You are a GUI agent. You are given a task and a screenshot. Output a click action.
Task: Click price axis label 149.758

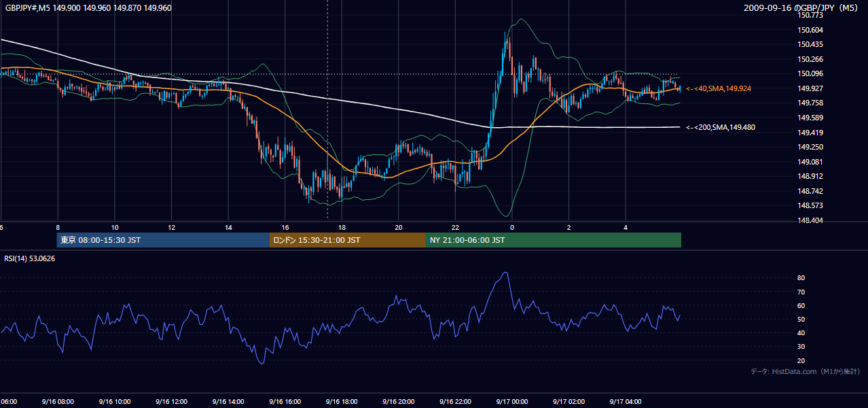[811, 103]
